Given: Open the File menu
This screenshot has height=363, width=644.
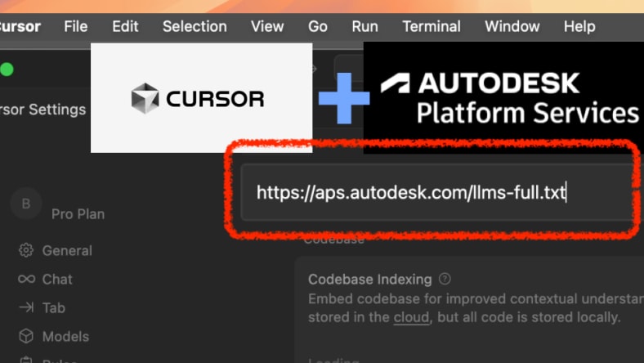Looking at the screenshot, I should pyautogui.click(x=75, y=26).
